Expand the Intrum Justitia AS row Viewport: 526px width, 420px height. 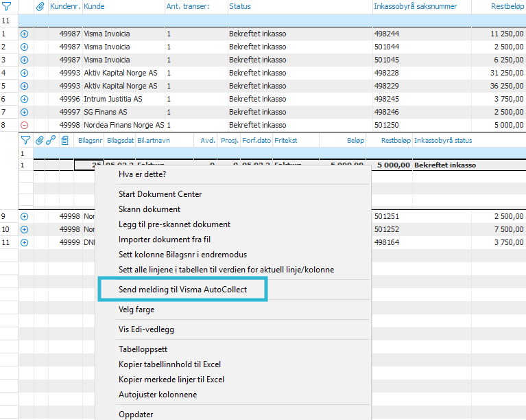[24, 99]
